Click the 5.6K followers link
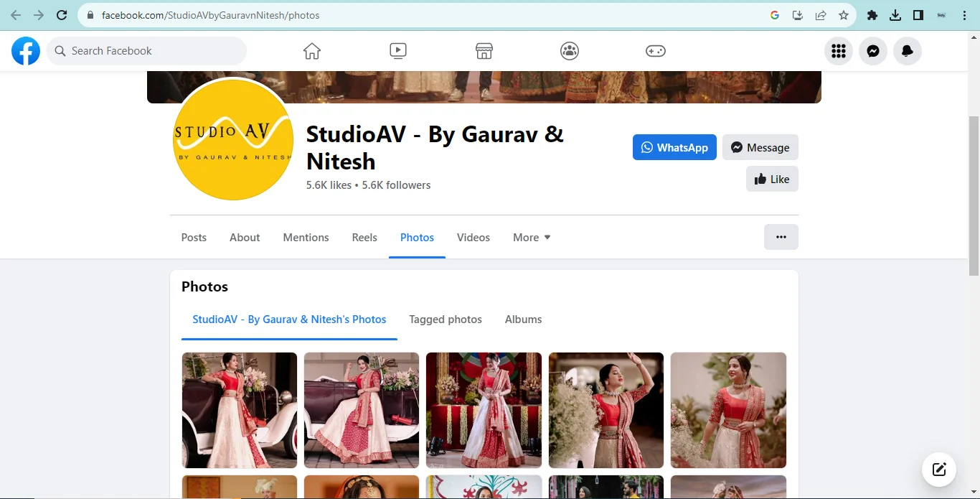This screenshot has height=499, width=980. (396, 185)
